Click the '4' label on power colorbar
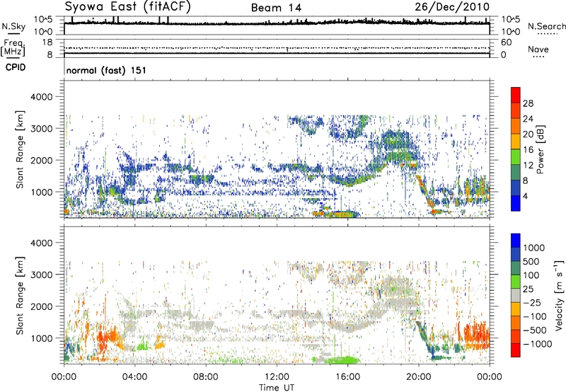Image resolution: width=566 pixels, height=392 pixels. coord(525,196)
